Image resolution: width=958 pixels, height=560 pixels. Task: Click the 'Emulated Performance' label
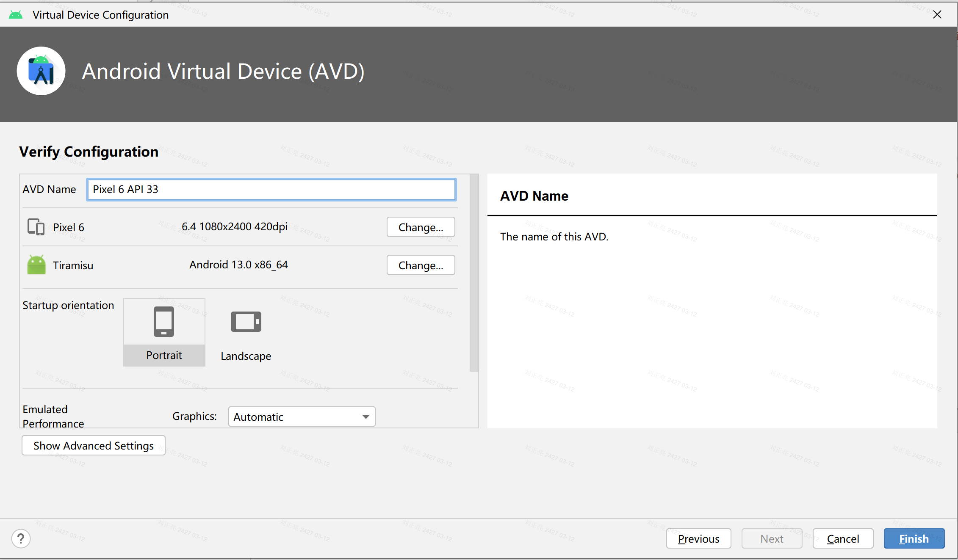tap(53, 417)
